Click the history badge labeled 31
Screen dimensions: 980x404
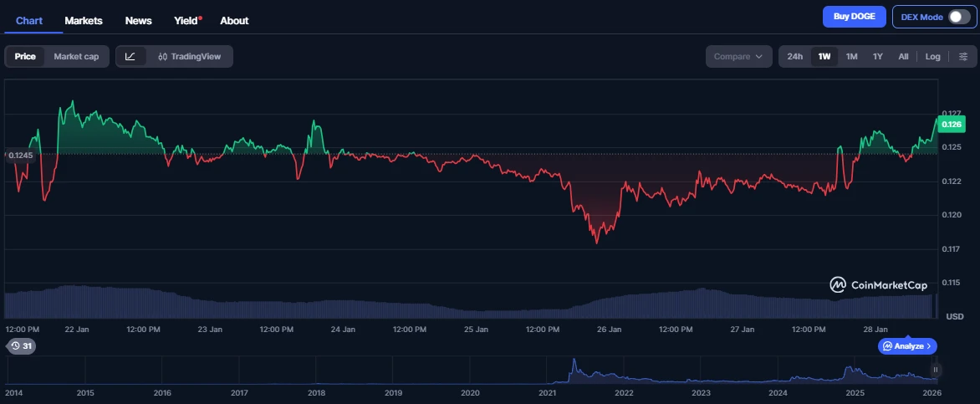point(21,345)
